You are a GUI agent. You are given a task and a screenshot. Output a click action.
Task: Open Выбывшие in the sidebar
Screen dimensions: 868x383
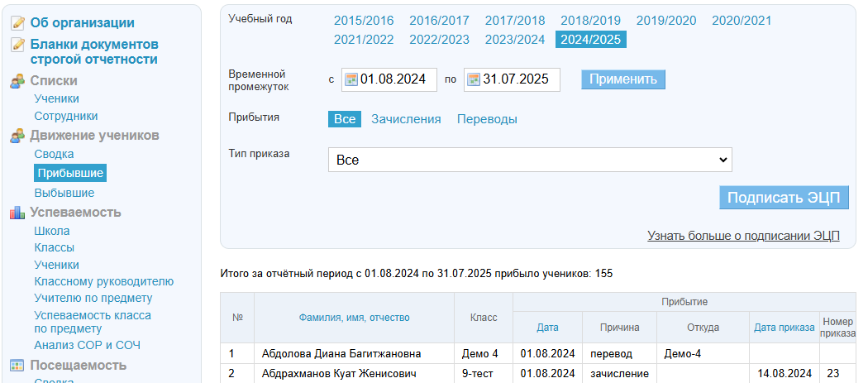[64, 193]
